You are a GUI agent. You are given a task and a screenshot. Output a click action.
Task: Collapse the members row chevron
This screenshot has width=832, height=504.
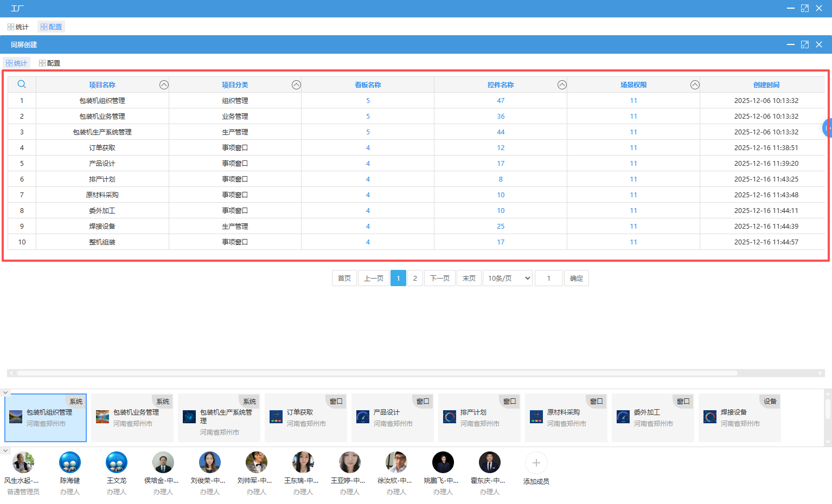click(x=5, y=450)
